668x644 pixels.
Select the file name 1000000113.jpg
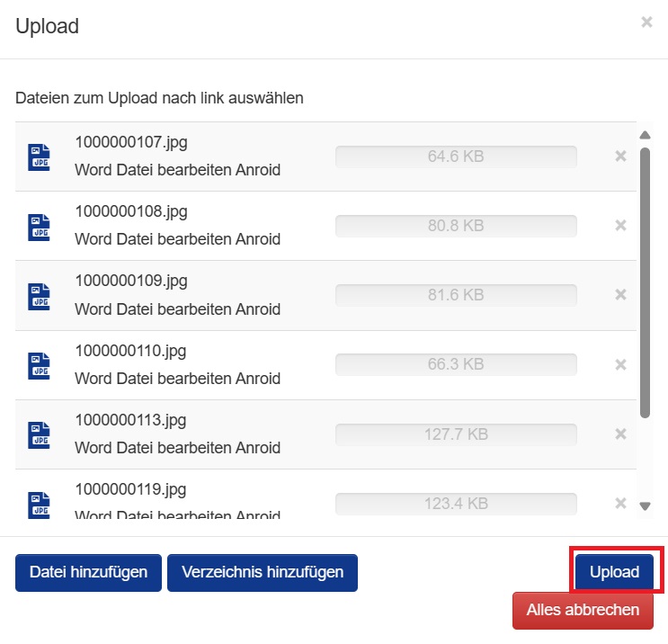pyautogui.click(x=130, y=421)
